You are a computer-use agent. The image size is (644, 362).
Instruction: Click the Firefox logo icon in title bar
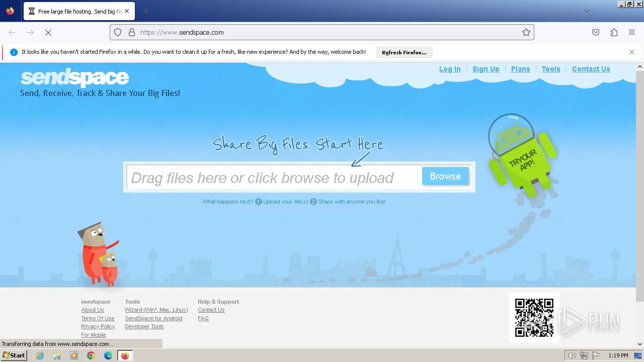[10, 11]
